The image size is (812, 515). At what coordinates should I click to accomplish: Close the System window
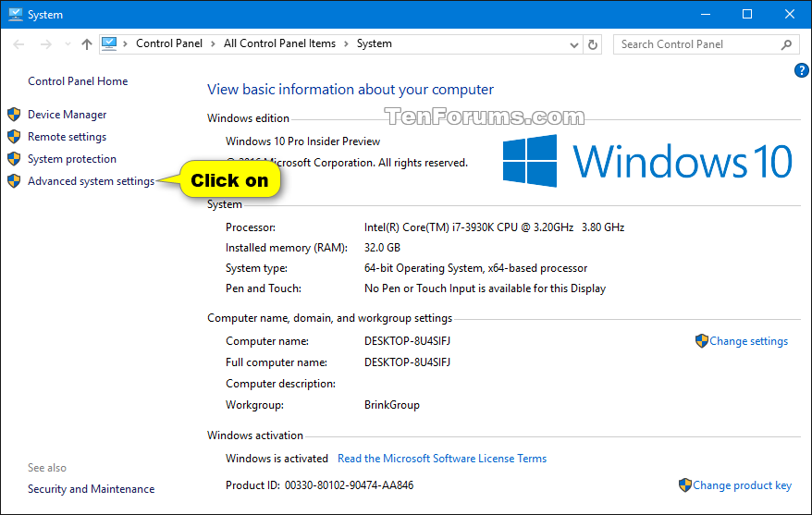pos(789,14)
